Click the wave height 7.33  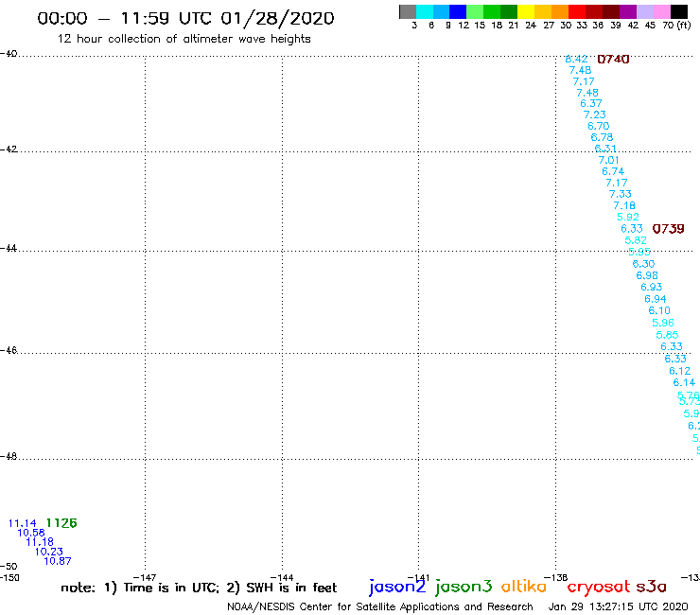(621, 194)
